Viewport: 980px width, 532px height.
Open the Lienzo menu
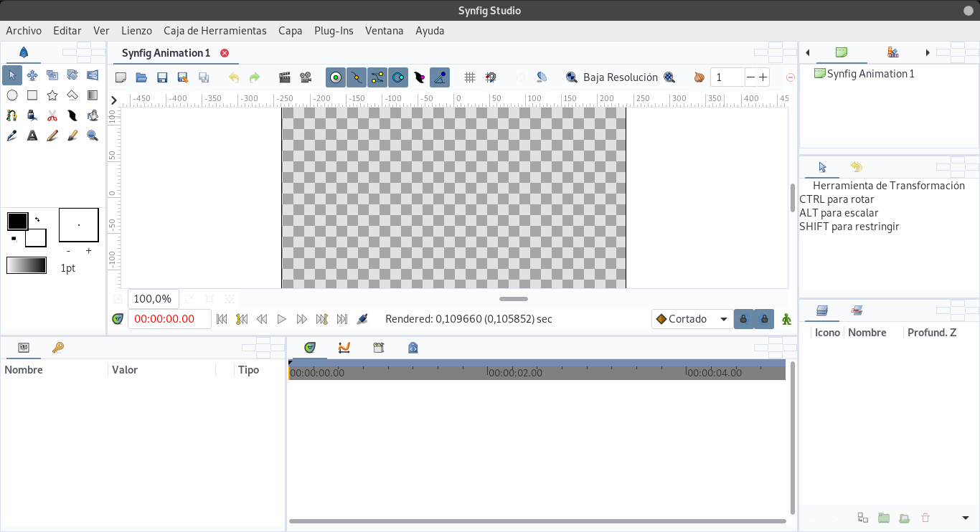pyautogui.click(x=136, y=31)
